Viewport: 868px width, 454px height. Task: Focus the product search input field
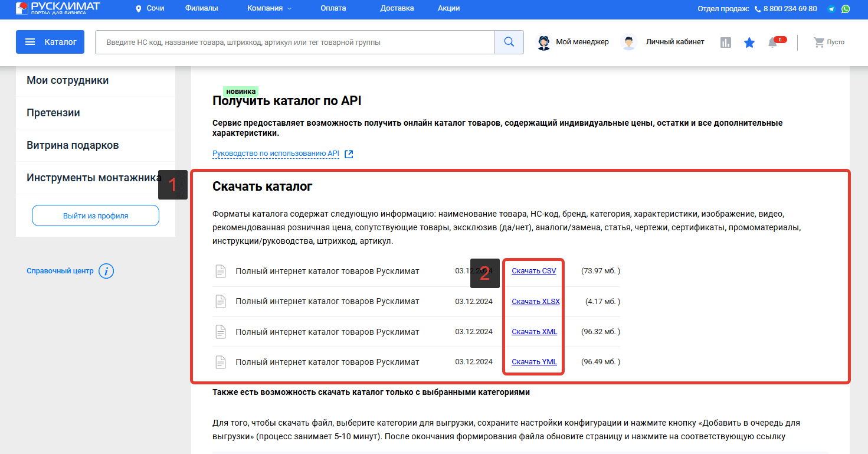tap(295, 42)
